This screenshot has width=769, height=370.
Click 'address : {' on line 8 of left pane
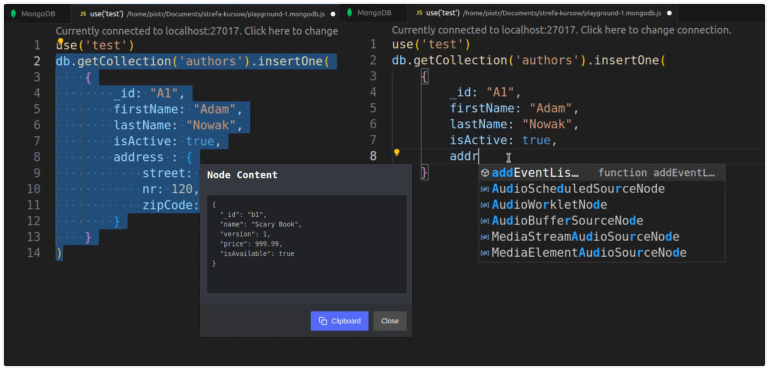click(x=153, y=158)
